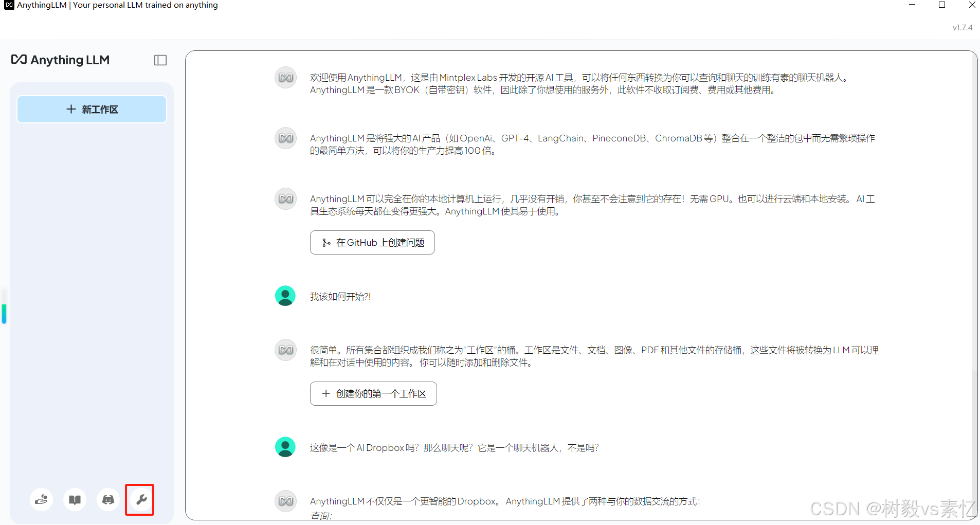980x525 pixels.
Task: Collapse the sidebar with the panel toggle icon
Action: [160, 60]
